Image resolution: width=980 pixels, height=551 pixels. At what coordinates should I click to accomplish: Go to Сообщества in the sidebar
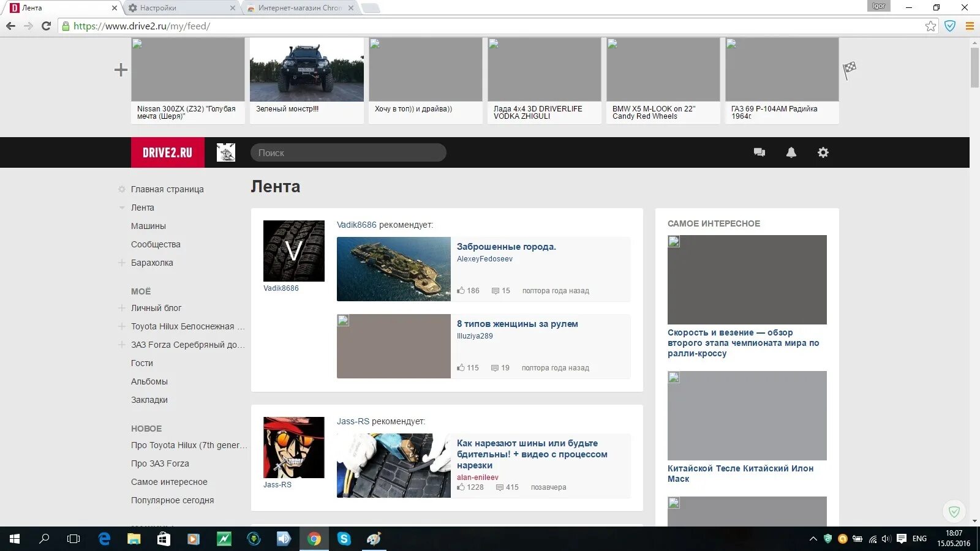point(156,244)
